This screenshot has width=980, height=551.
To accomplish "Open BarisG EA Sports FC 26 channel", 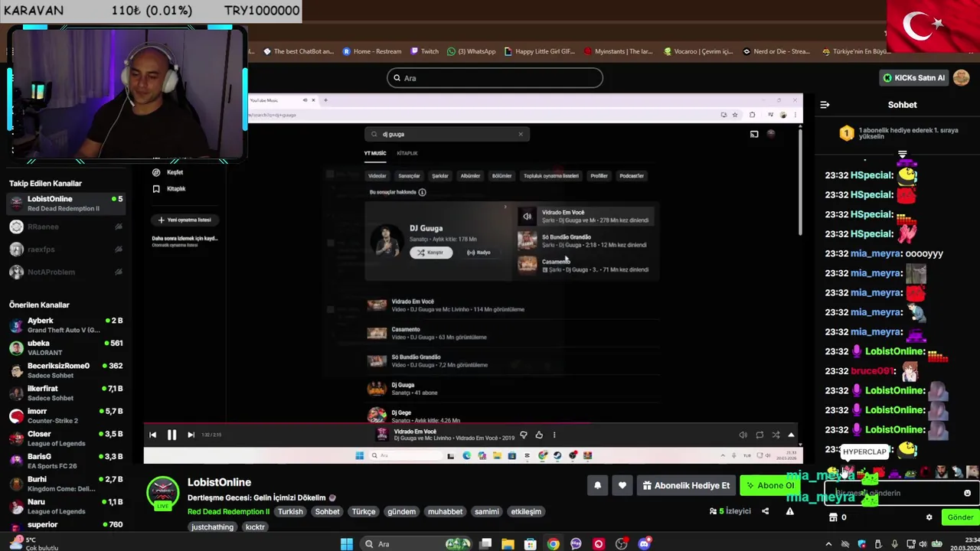I will click(x=65, y=461).
